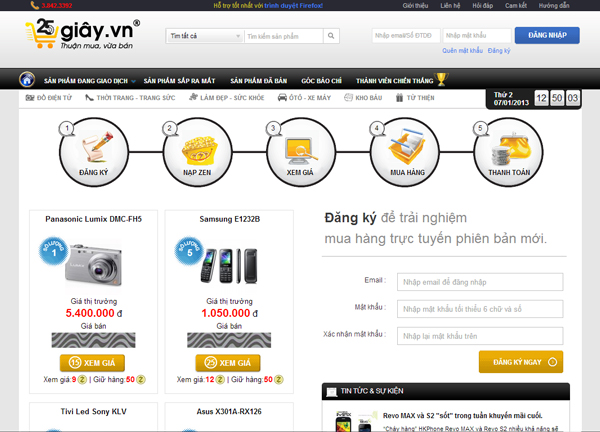Open the Hướng dẫn top link

[554, 5]
